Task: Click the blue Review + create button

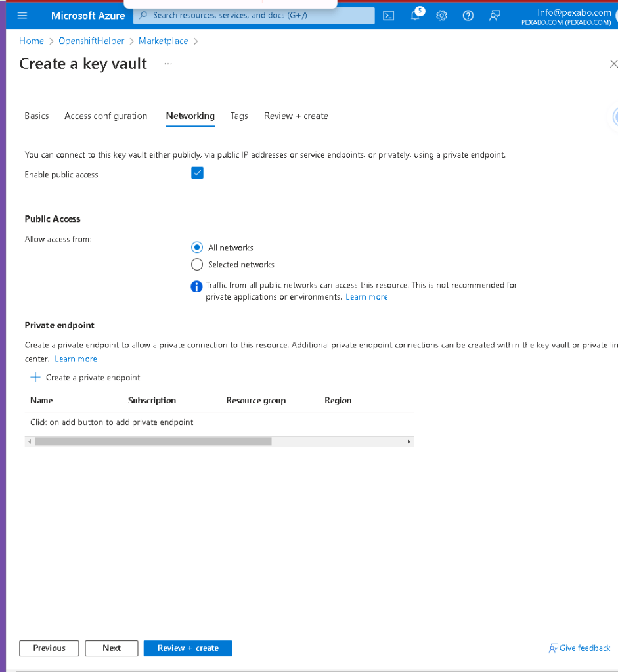Action: tap(188, 648)
